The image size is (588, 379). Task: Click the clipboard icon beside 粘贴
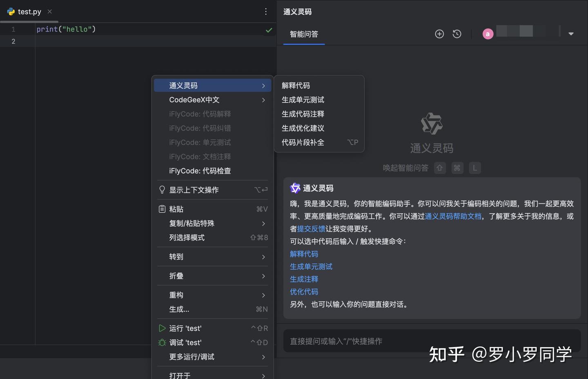(x=162, y=209)
